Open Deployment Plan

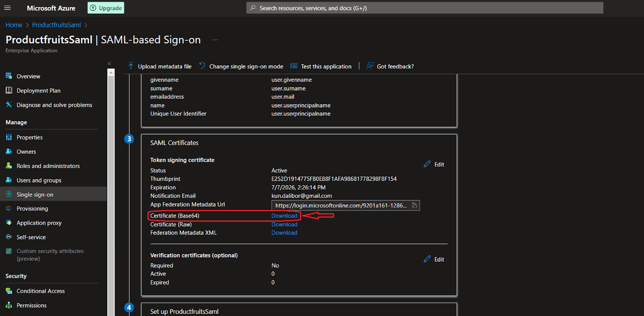coord(38,91)
